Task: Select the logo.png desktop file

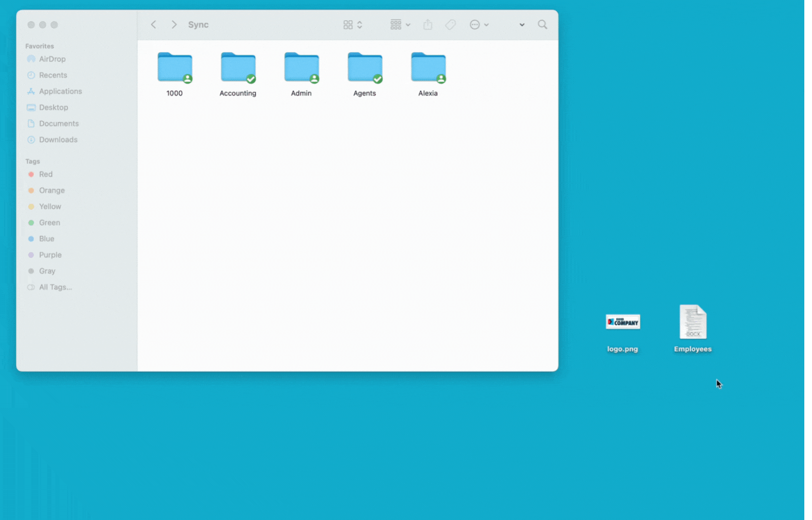Action: click(x=623, y=323)
